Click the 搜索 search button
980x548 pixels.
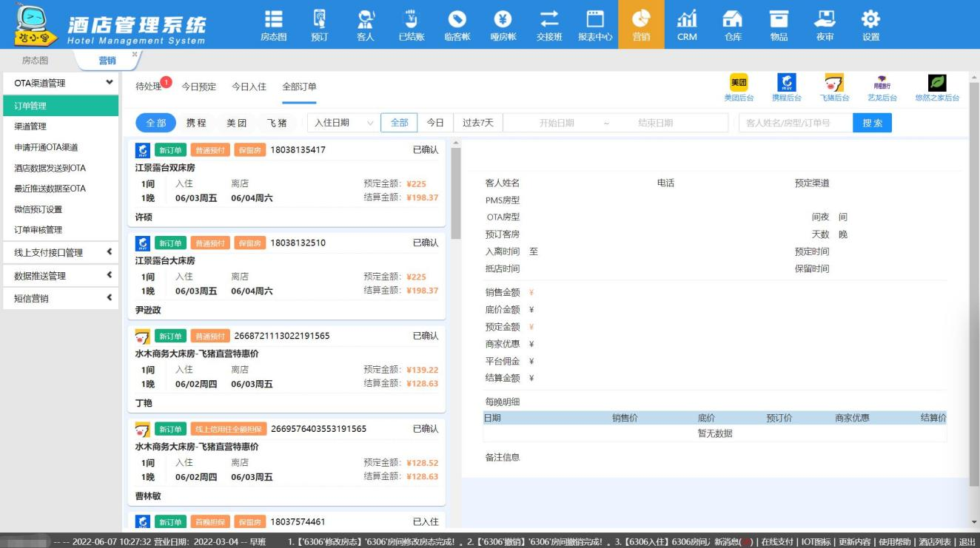[x=872, y=123]
